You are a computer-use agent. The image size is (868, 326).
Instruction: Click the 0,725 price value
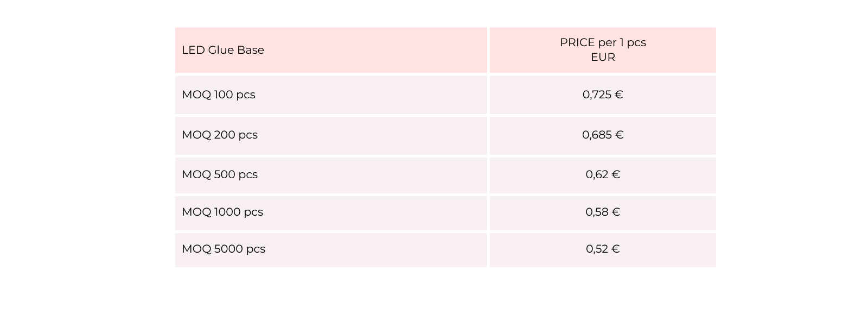coord(597,95)
